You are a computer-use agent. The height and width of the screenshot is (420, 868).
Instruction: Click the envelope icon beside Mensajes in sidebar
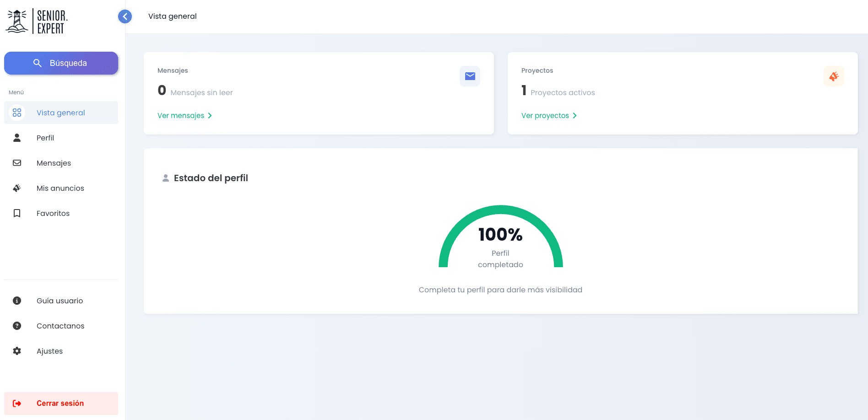pos(17,163)
